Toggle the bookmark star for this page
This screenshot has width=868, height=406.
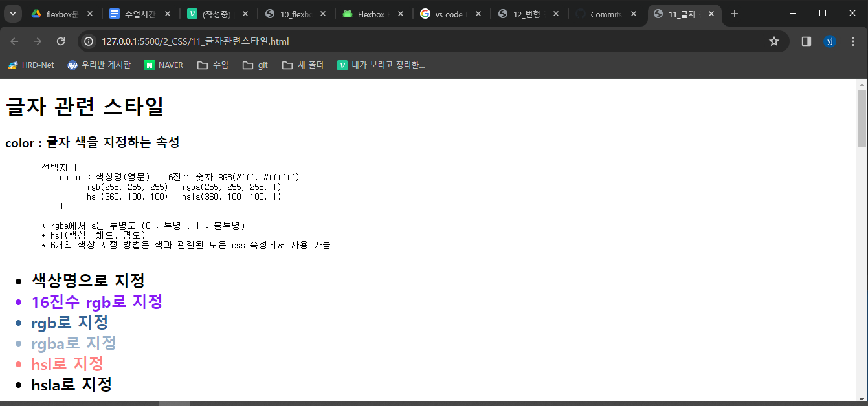pyautogui.click(x=774, y=39)
